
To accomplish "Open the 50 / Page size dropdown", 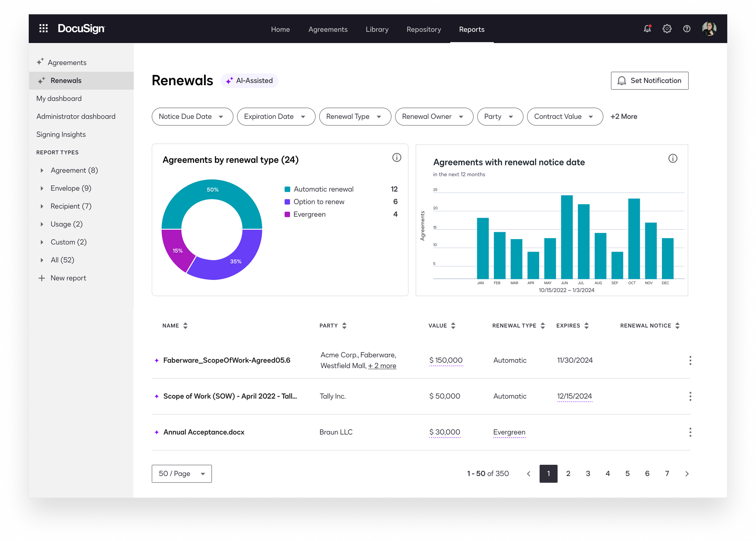I will (x=182, y=474).
